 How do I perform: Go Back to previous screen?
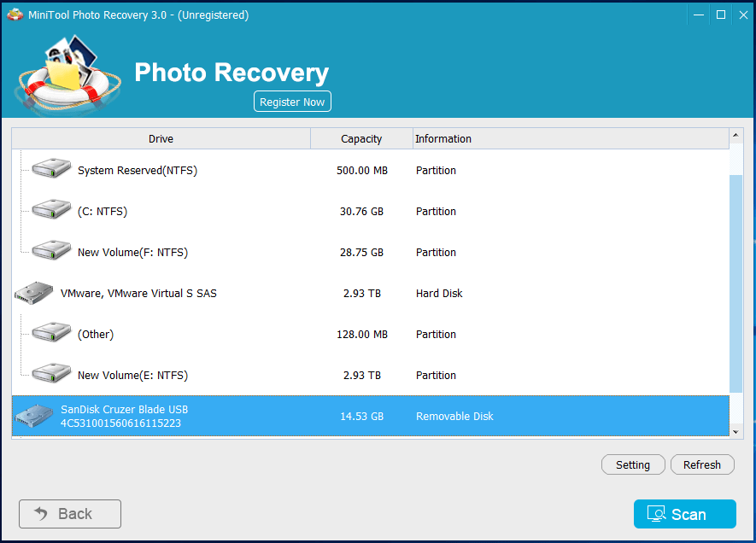tap(70, 514)
